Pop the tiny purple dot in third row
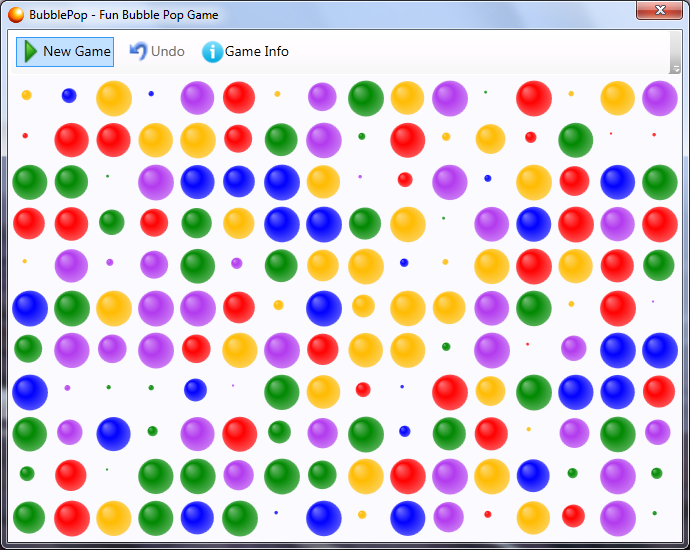The image size is (690, 550). click(360, 177)
